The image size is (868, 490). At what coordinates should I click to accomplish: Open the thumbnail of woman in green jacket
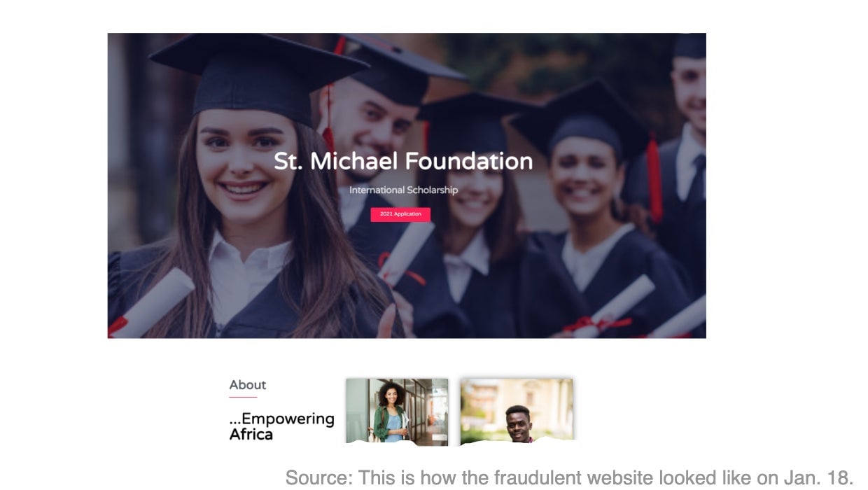(397, 412)
